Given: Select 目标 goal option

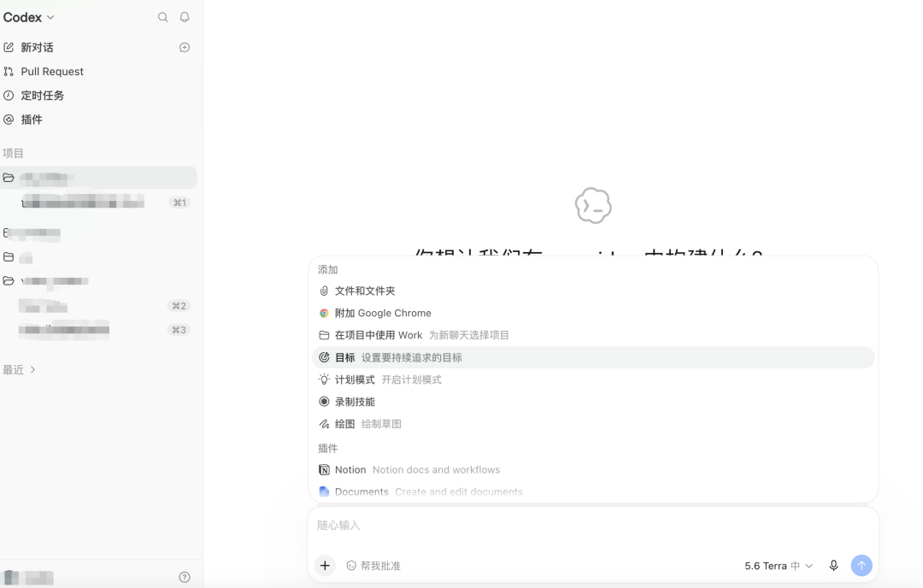Looking at the screenshot, I should click(593, 357).
